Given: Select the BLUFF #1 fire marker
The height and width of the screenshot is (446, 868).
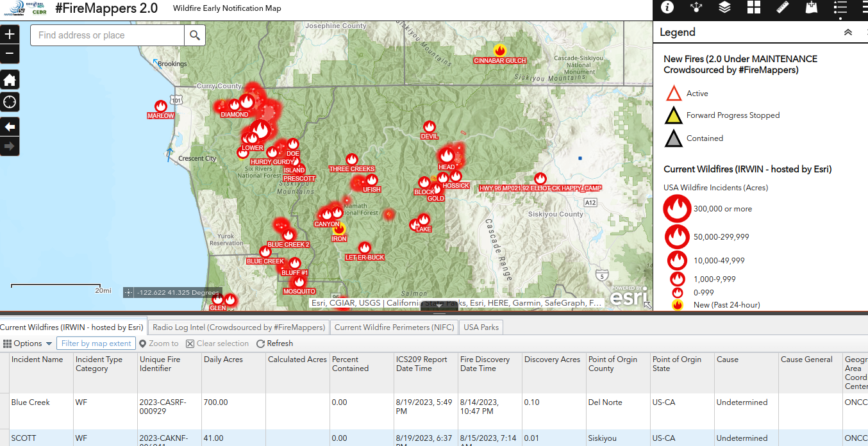Looking at the screenshot, I should pos(295,263).
